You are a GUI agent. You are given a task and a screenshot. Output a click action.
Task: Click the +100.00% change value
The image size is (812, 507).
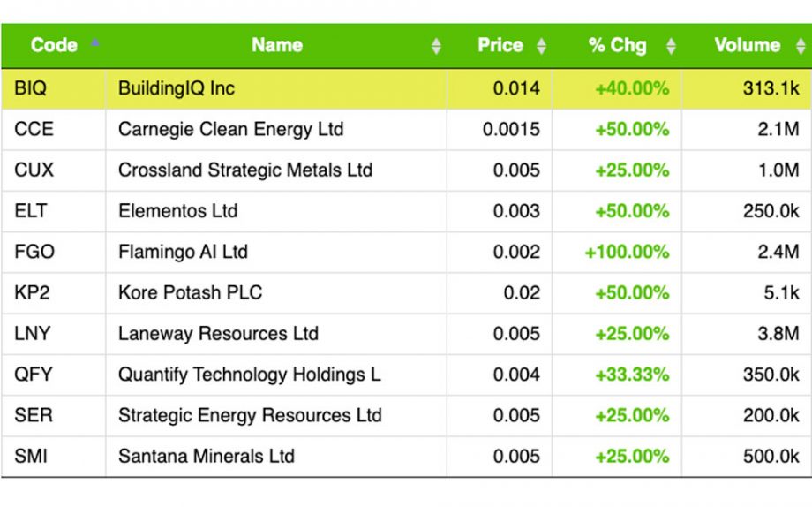pos(628,252)
